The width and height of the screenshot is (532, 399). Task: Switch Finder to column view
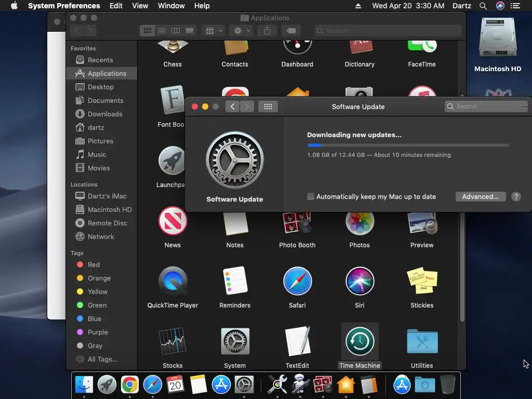click(x=176, y=31)
